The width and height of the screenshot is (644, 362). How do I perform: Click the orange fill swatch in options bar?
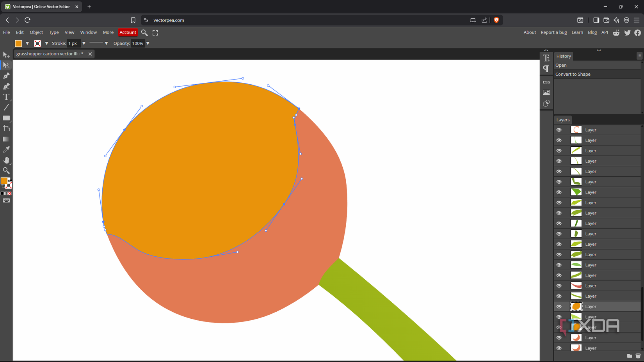click(18, 43)
